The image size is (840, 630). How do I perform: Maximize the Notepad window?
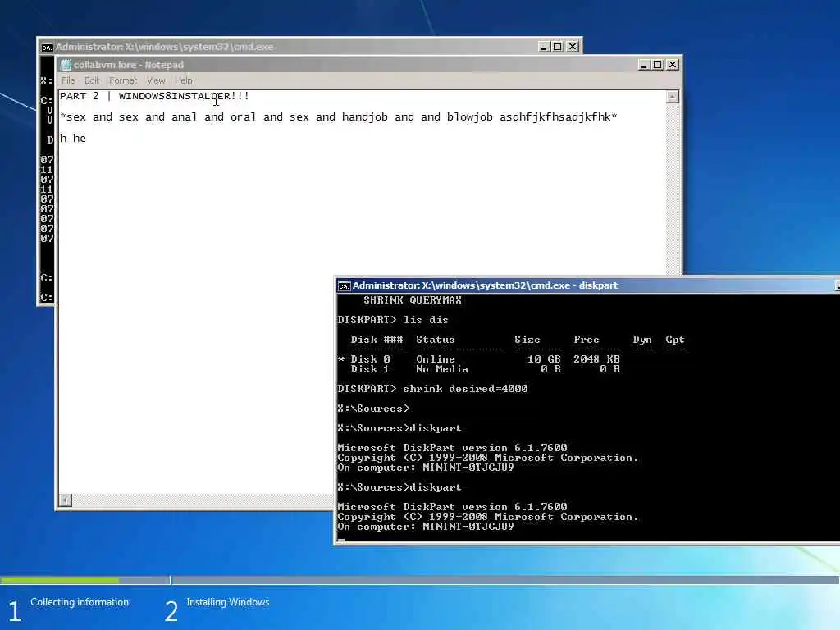point(658,65)
